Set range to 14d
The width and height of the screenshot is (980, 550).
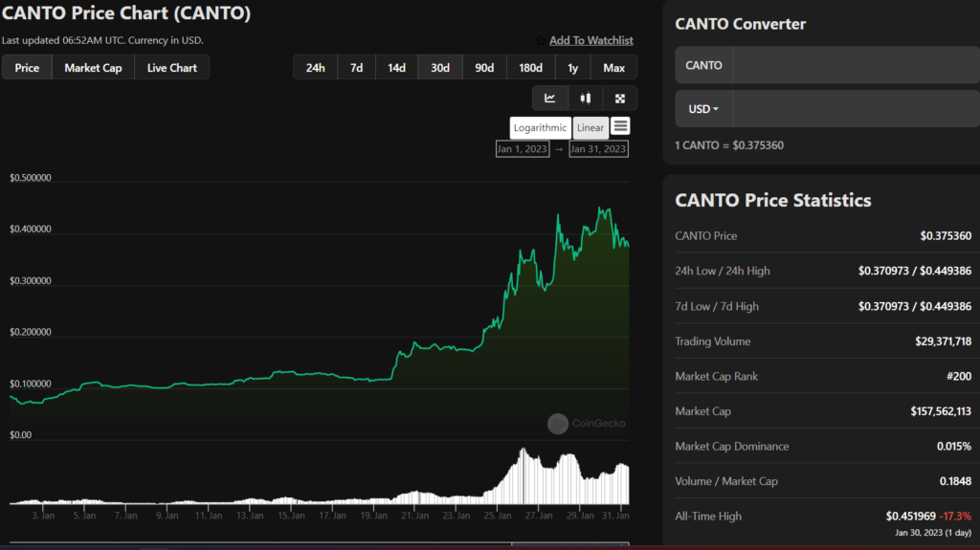click(x=396, y=68)
